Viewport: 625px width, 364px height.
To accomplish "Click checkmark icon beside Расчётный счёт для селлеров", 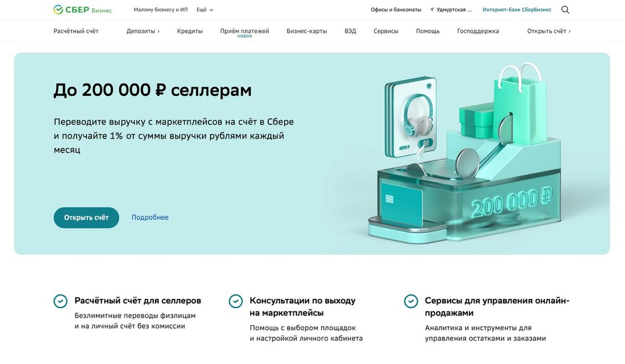I will pyautogui.click(x=60, y=301).
